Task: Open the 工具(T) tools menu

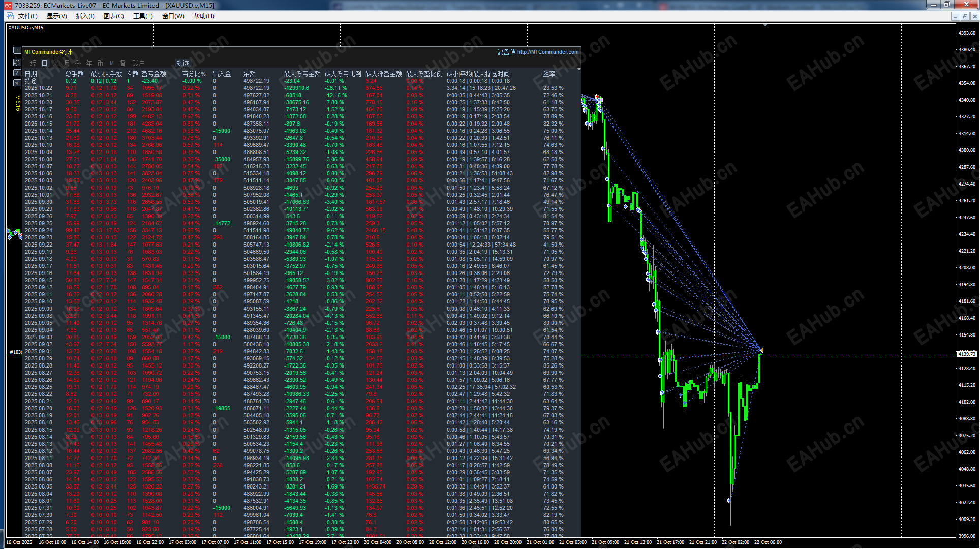Action: pos(143,16)
